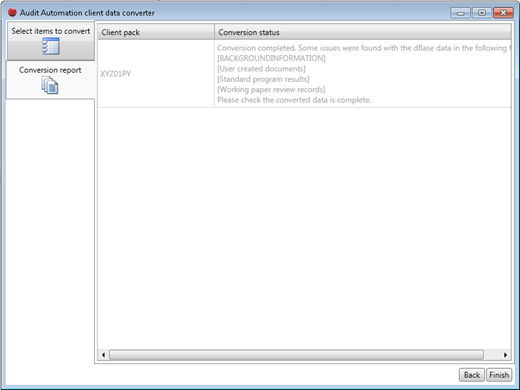Click the Back button
The width and height of the screenshot is (520, 390).
pyautogui.click(x=472, y=375)
